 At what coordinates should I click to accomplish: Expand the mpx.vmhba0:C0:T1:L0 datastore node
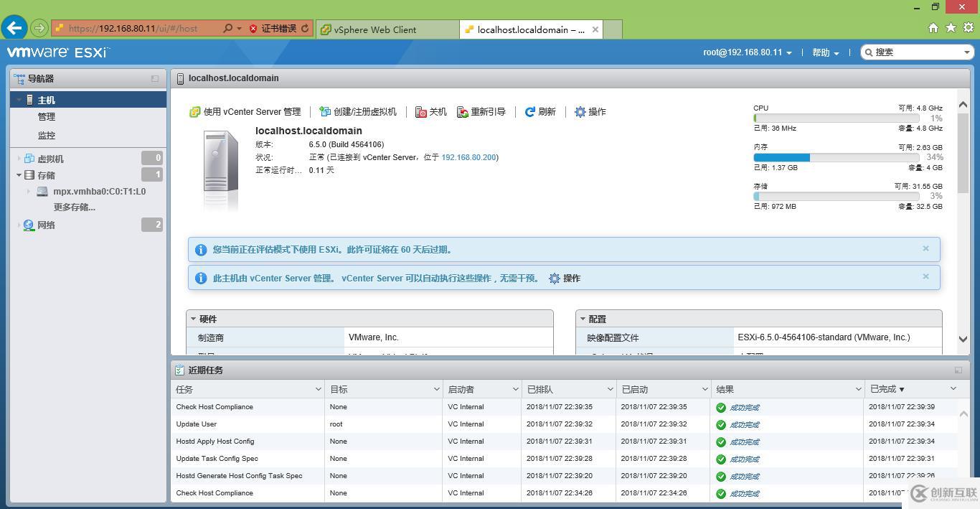pyautogui.click(x=27, y=191)
